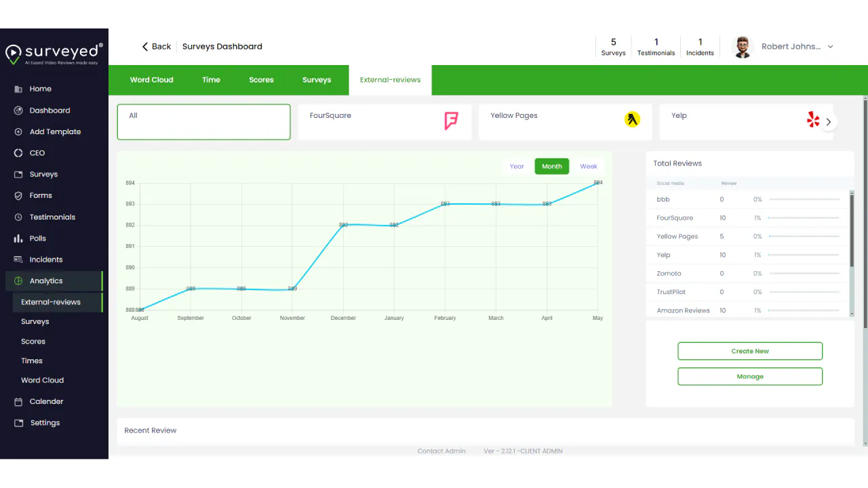Screen dimensions: 868x488
Task: Click the 1 Testimonials counter
Action: 656,47
